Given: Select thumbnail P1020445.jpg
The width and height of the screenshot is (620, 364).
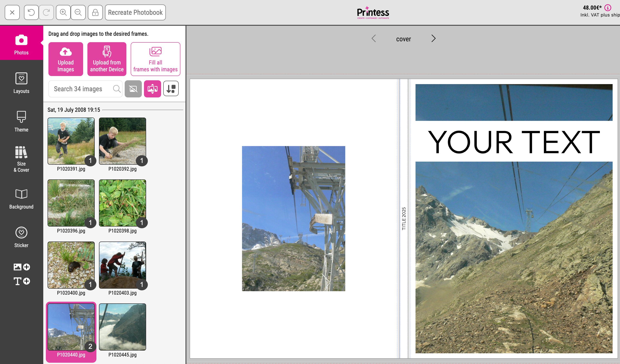Looking at the screenshot, I should (x=123, y=327).
